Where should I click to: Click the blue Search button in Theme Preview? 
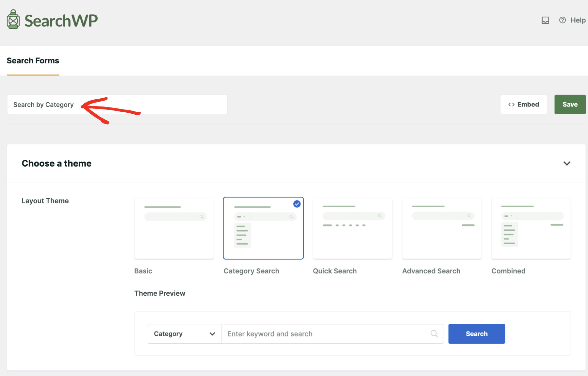(477, 334)
